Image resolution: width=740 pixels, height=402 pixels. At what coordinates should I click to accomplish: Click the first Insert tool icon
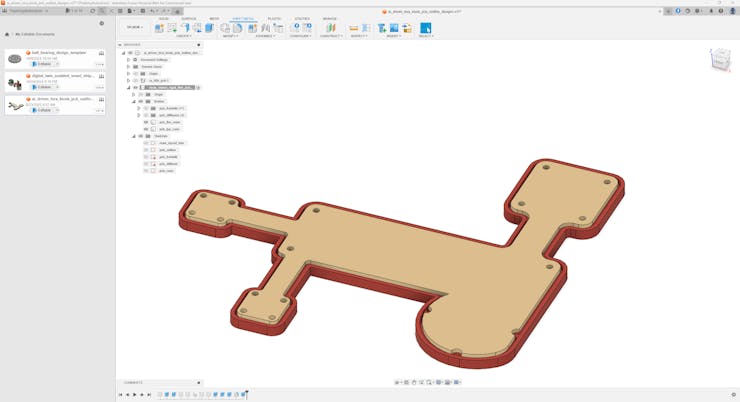click(x=382, y=28)
